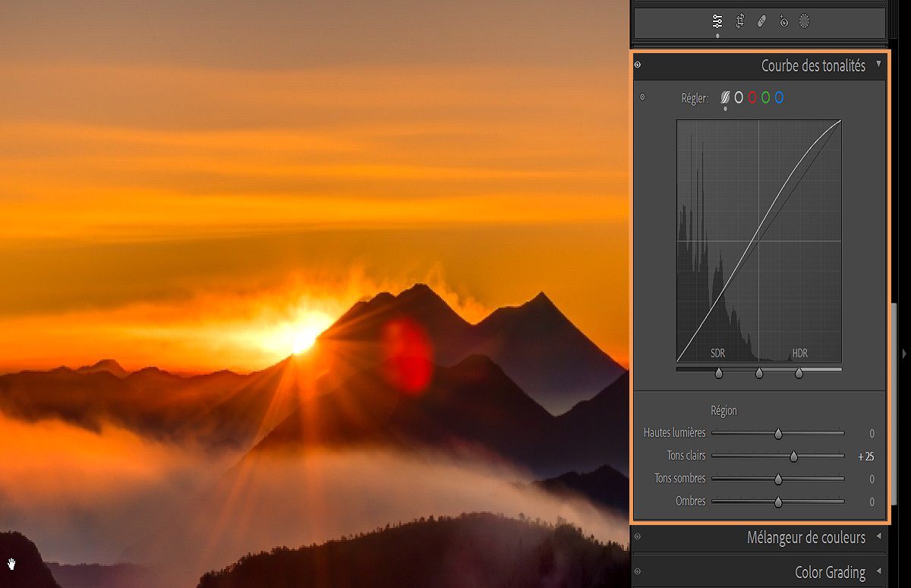The width and height of the screenshot is (911, 588).
Task: Click the Color Grading title
Action: [x=830, y=572]
